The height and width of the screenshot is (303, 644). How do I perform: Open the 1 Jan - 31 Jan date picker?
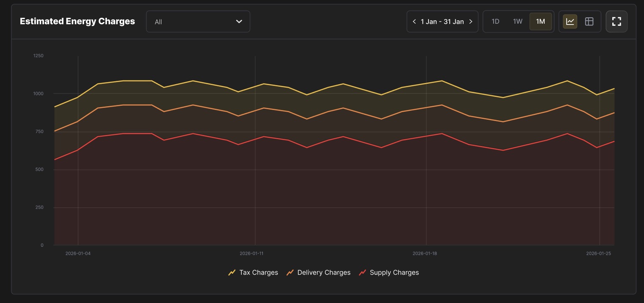(442, 22)
